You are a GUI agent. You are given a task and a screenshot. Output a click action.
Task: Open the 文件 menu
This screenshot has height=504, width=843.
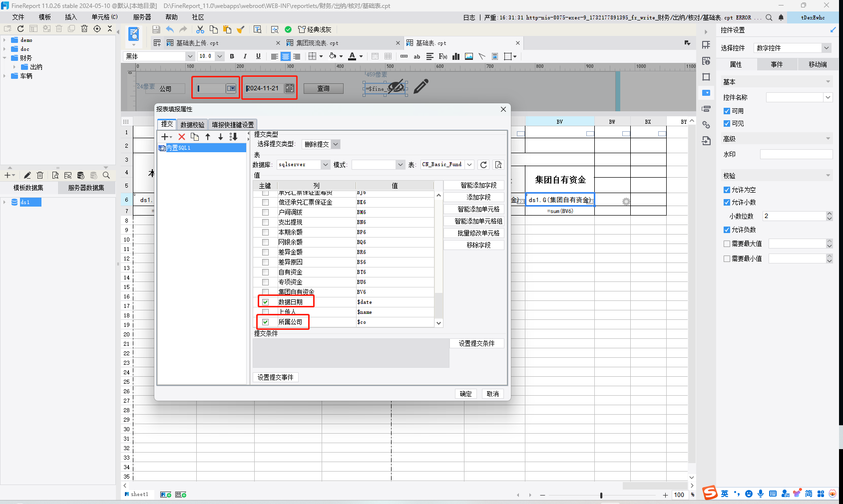coord(18,17)
